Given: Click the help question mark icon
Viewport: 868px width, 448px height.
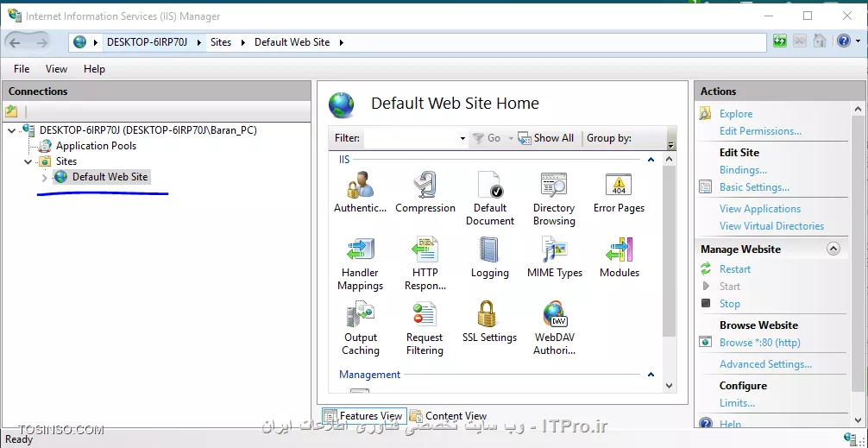Looking at the screenshot, I should coord(843,41).
